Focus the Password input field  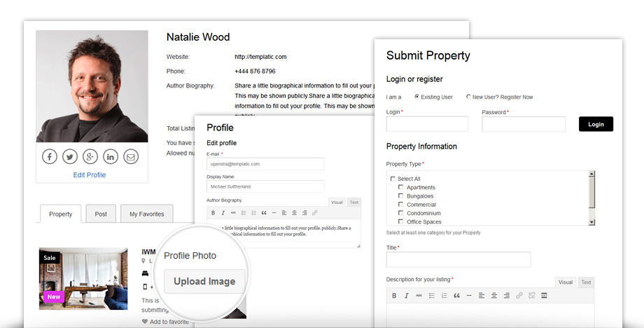[524, 124]
